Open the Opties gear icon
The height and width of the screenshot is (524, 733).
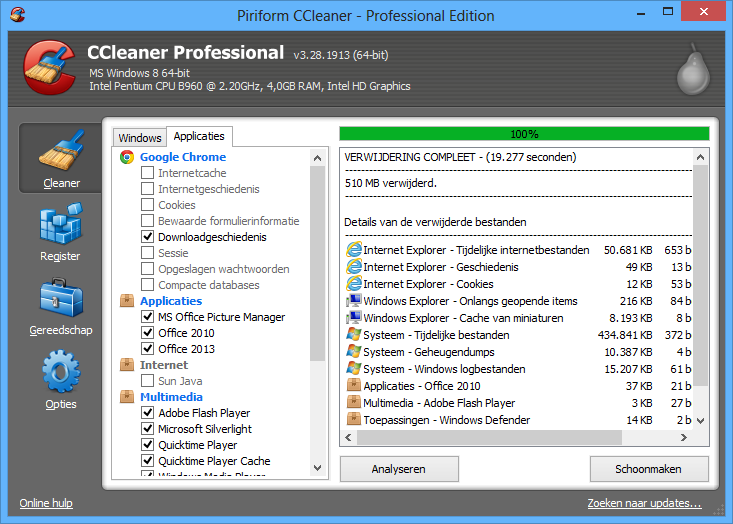(x=61, y=372)
